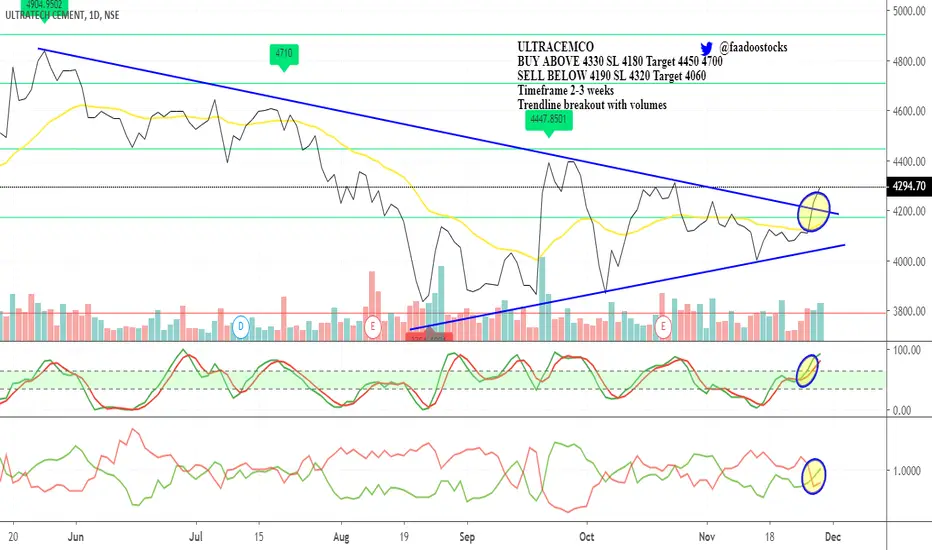The height and width of the screenshot is (550, 932).
Task: Click the blue D dividend marker
Action: [x=241, y=326]
